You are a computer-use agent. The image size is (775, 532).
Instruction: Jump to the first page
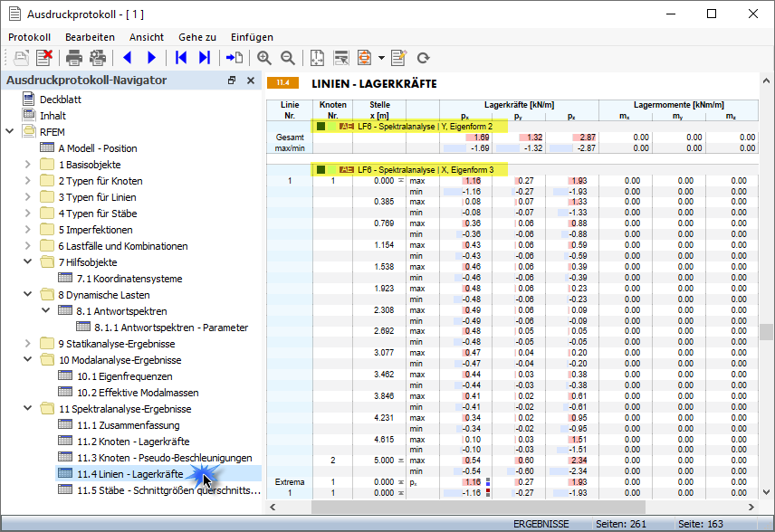click(x=182, y=58)
